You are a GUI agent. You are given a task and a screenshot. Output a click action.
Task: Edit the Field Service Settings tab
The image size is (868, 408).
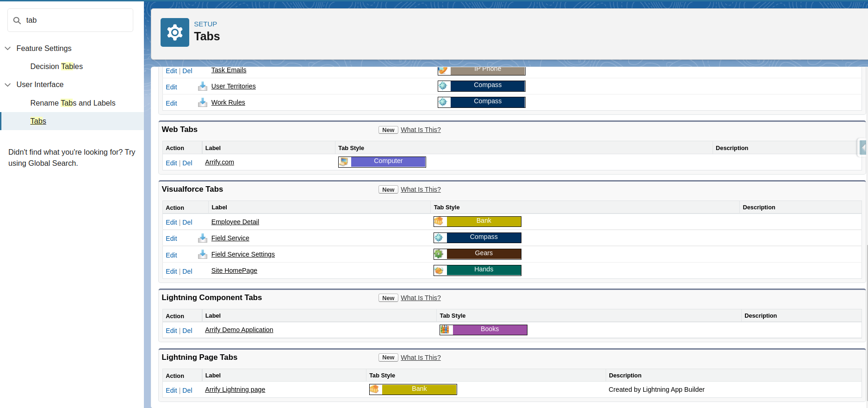(171, 255)
